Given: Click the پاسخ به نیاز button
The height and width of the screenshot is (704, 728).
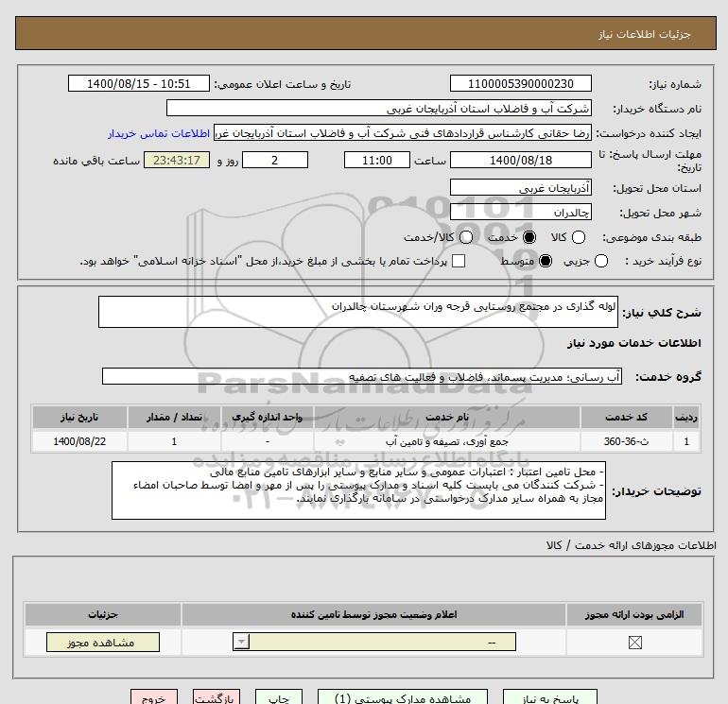Looking at the screenshot, I should [550, 697].
